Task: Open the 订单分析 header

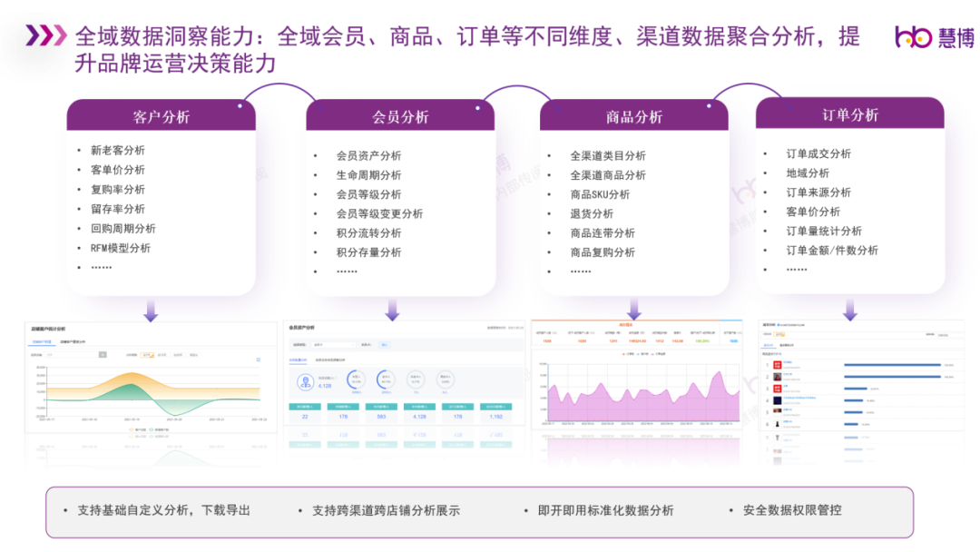Action: coord(849,114)
